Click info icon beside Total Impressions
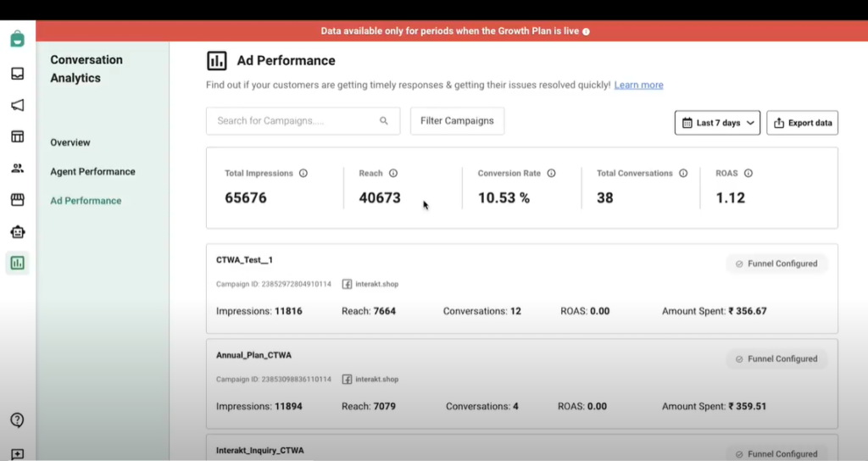This screenshot has height=461, width=868. pos(303,173)
